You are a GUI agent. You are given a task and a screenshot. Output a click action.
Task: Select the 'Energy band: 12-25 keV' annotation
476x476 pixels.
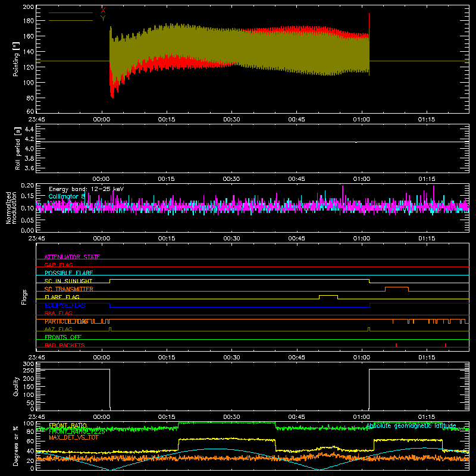(86, 189)
